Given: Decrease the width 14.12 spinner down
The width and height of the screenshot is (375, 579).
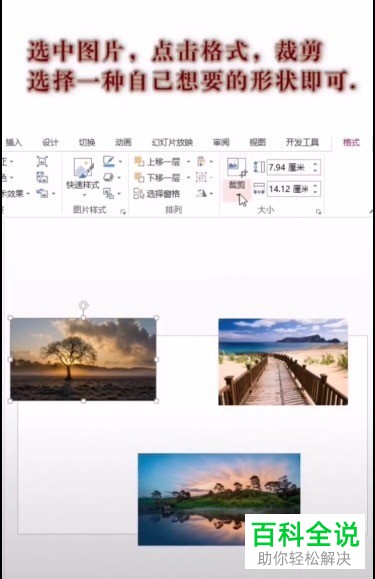Looking at the screenshot, I should point(315,192).
